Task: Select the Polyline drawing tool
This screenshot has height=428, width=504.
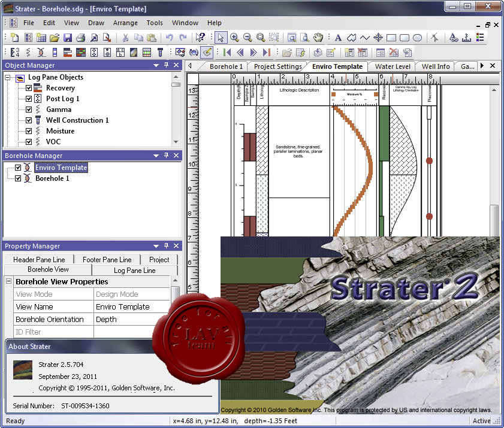Action: click(x=364, y=38)
